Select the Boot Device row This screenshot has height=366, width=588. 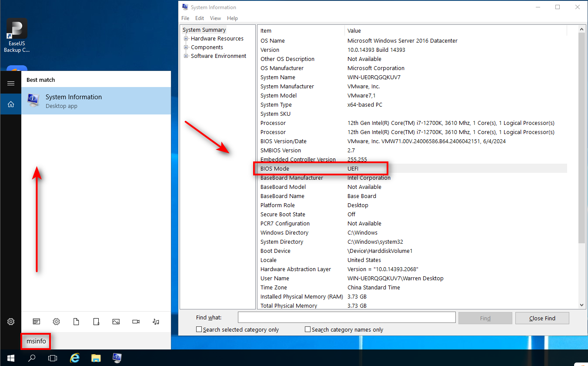pyautogui.click(x=412, y=251)
